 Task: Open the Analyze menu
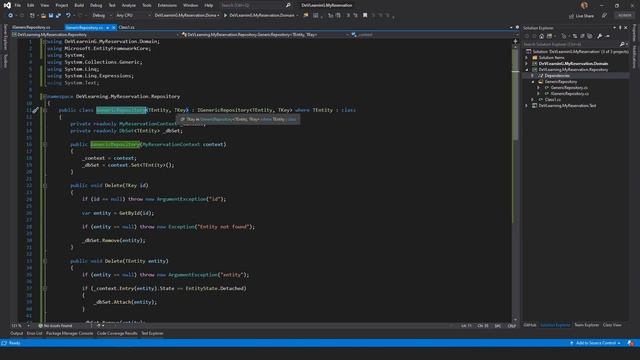point(129,5)
